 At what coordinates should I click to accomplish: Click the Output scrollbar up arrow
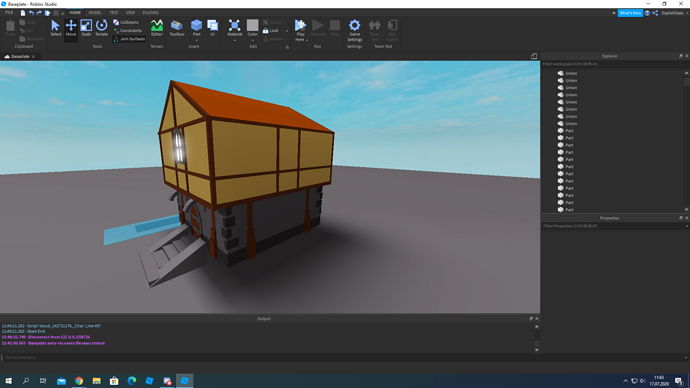[x=536, y=327]
